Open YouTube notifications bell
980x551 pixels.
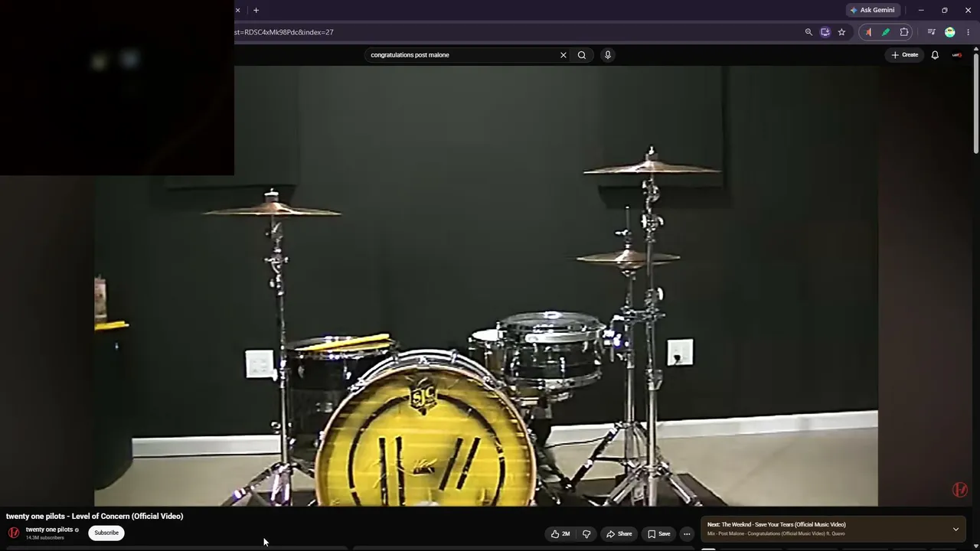(x=935, y=55)
